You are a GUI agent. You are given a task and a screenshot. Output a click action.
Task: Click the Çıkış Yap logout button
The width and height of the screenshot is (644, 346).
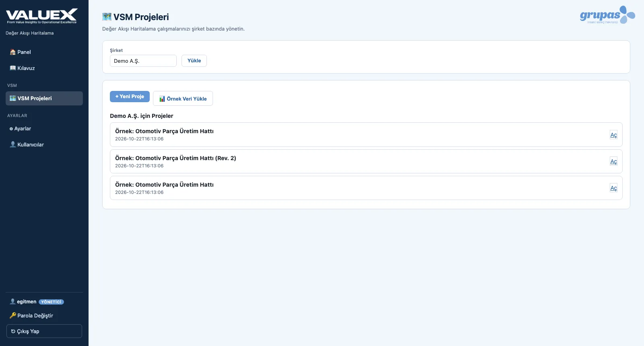(44, 331)
